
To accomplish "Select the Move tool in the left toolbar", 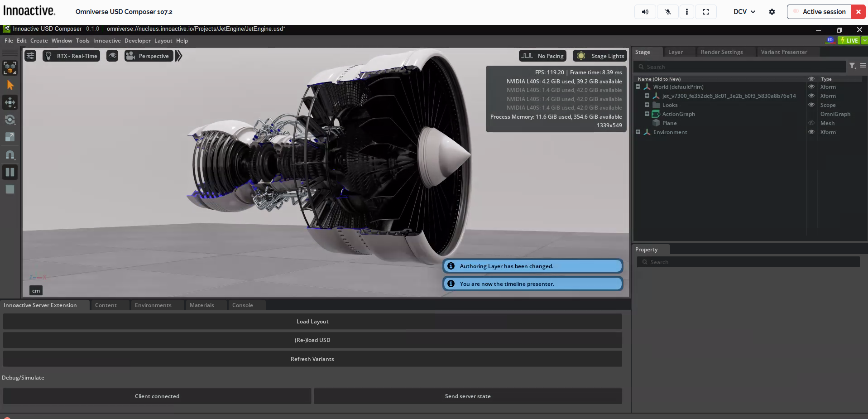I will pos(10,102).
